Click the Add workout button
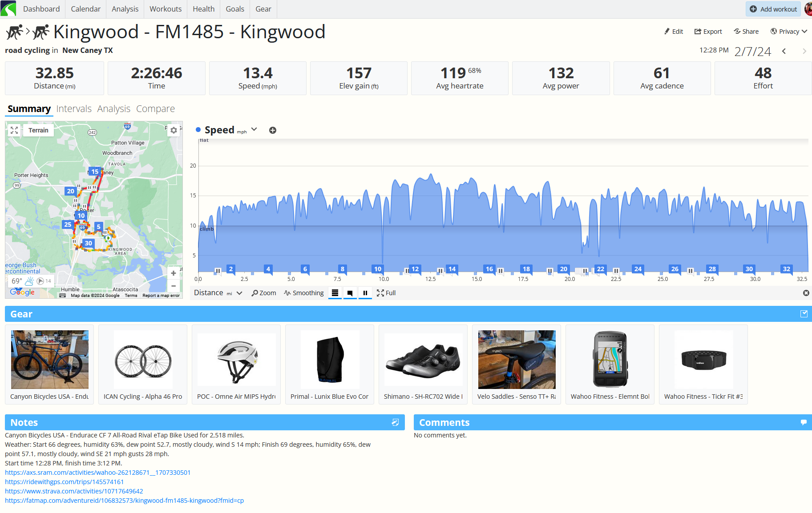 point(773,9)
